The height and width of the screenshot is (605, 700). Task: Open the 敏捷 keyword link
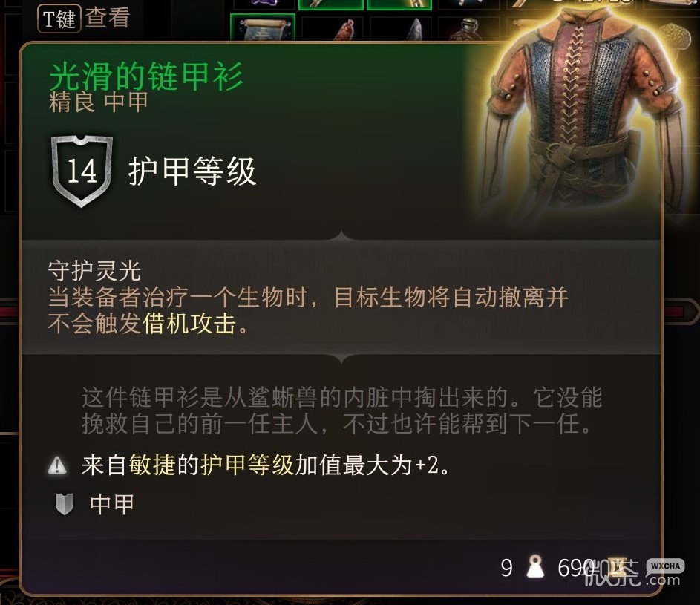(151, 465)
